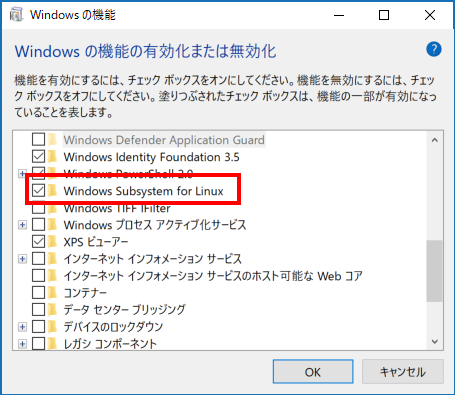Click folder icon beside データ センター ブリッジング
This screenshot has height=395, width=455.
coord(52,309)
